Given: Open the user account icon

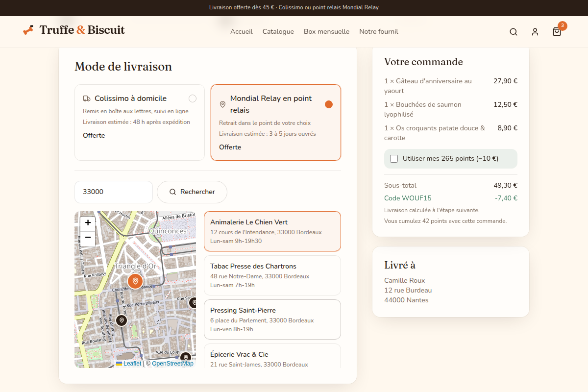Looking at the screenshot, I should click(535, 32).
